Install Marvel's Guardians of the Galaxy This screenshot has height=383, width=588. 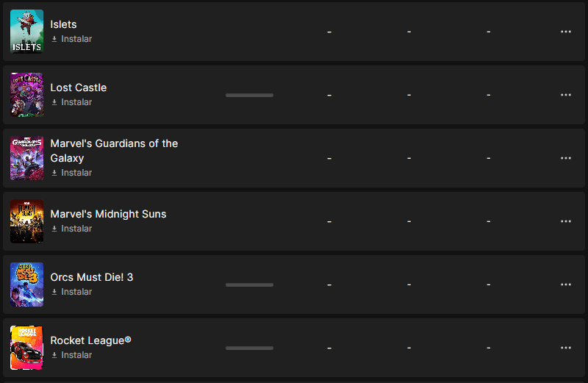click(72, 173)
